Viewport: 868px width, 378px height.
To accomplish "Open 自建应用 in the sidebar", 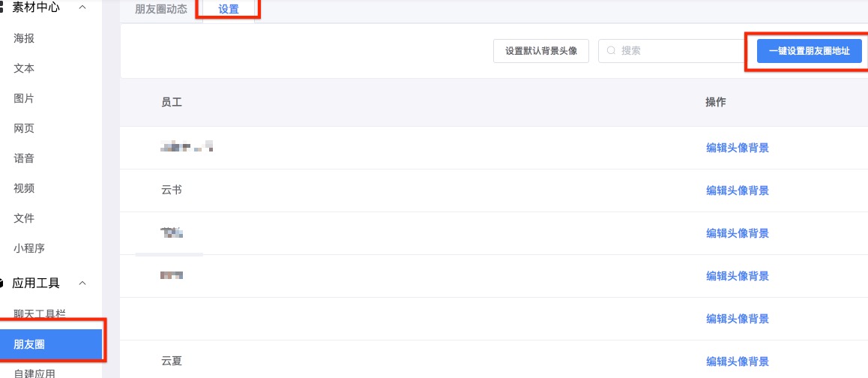I will [x=34, y=373].
